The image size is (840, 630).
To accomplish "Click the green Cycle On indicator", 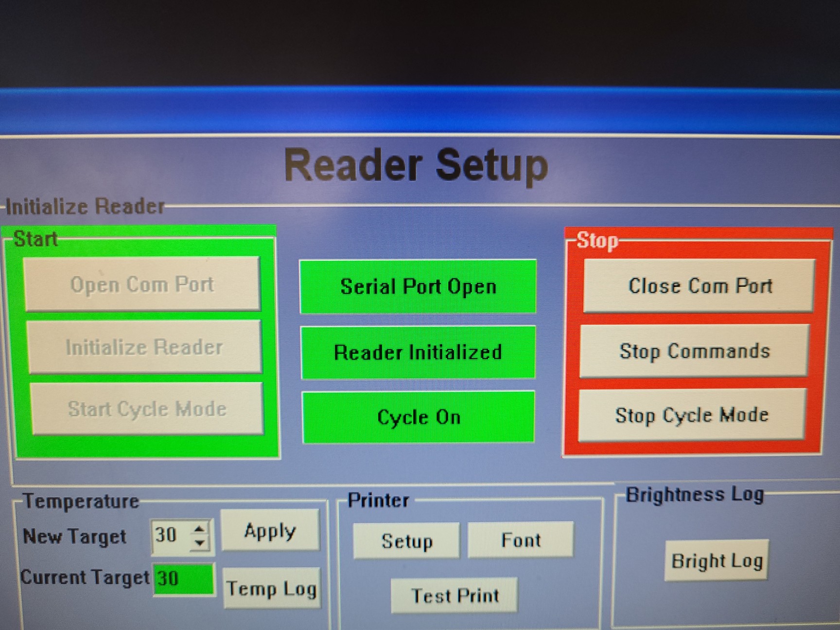I will (x=419, y=417).
